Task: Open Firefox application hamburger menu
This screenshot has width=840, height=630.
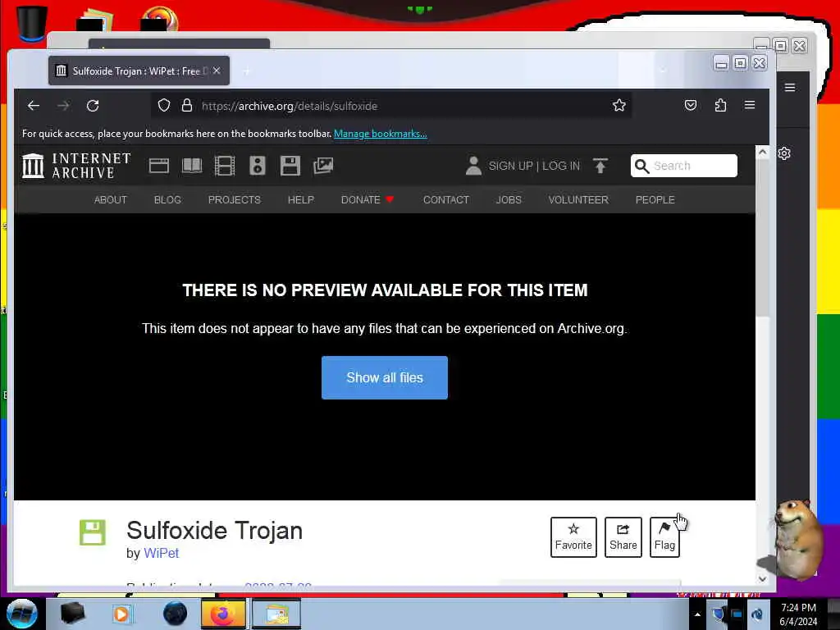Action: [x=750, y=105]
